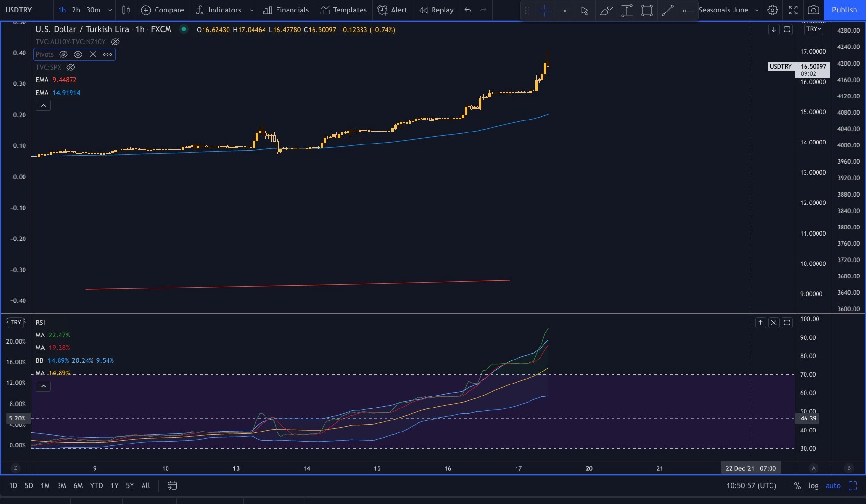
Task: Open Pivots indicator settings gear
Action: (78, 54)
